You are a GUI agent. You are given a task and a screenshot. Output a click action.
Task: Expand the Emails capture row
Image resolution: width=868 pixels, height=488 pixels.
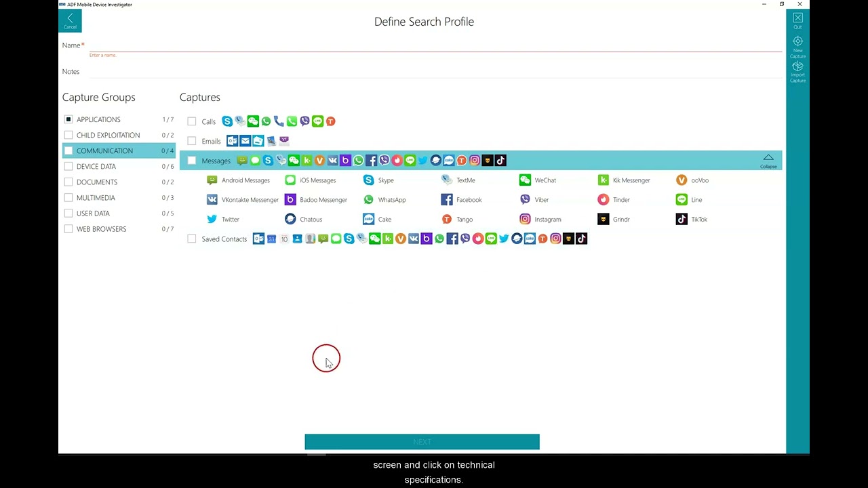(x=481, y=141)
